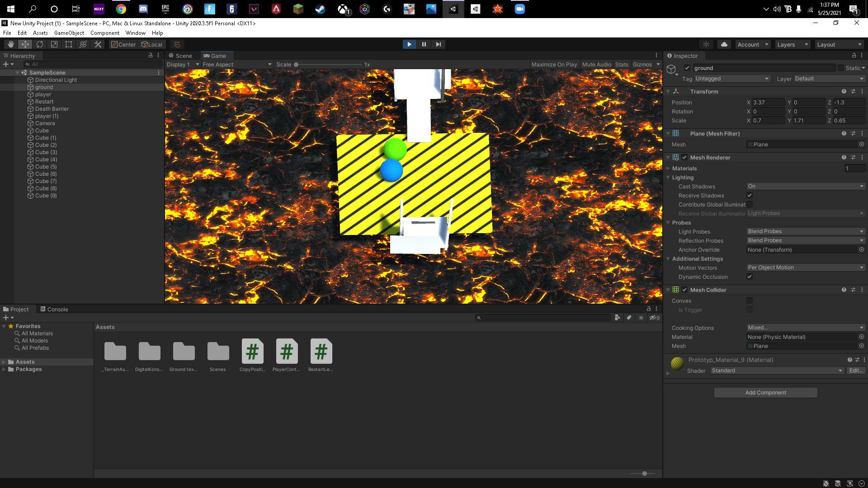Viewport: 868px width, 488px height.
Task: Click the Step Forward playback control
Action: (x=438, y=43)
